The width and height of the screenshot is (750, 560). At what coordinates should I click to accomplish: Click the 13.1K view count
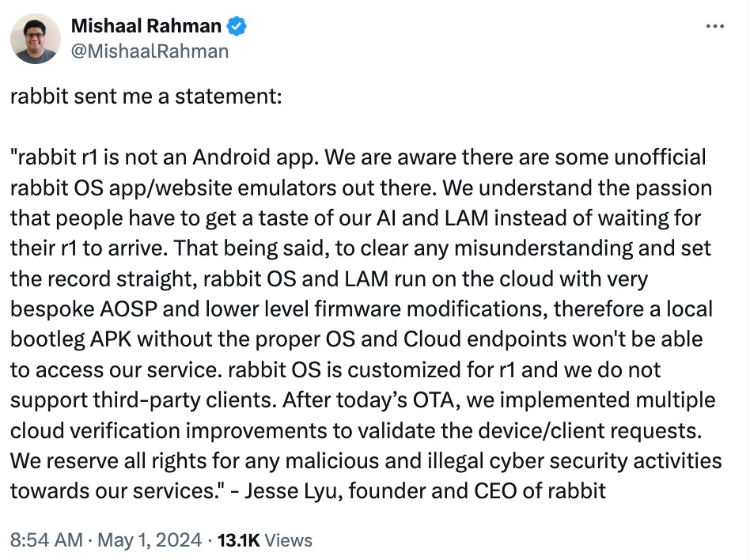[x=239, y=541]
